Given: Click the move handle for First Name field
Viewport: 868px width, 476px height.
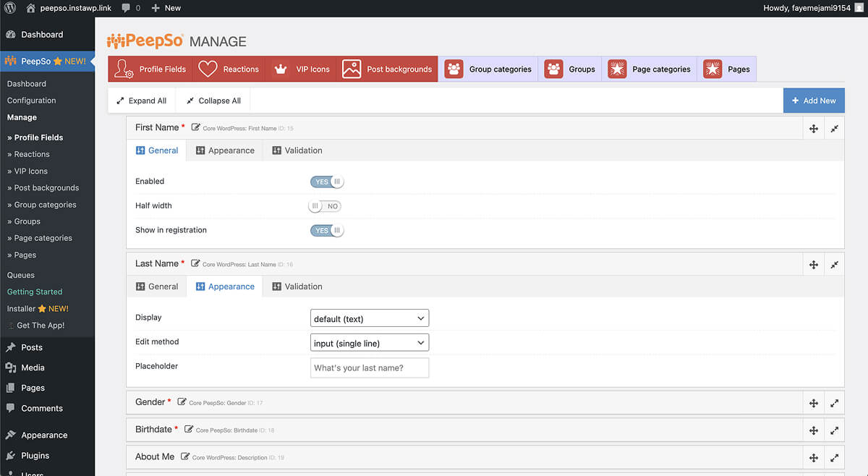Looking at the screenshot, I should click(x=814, y=128).
